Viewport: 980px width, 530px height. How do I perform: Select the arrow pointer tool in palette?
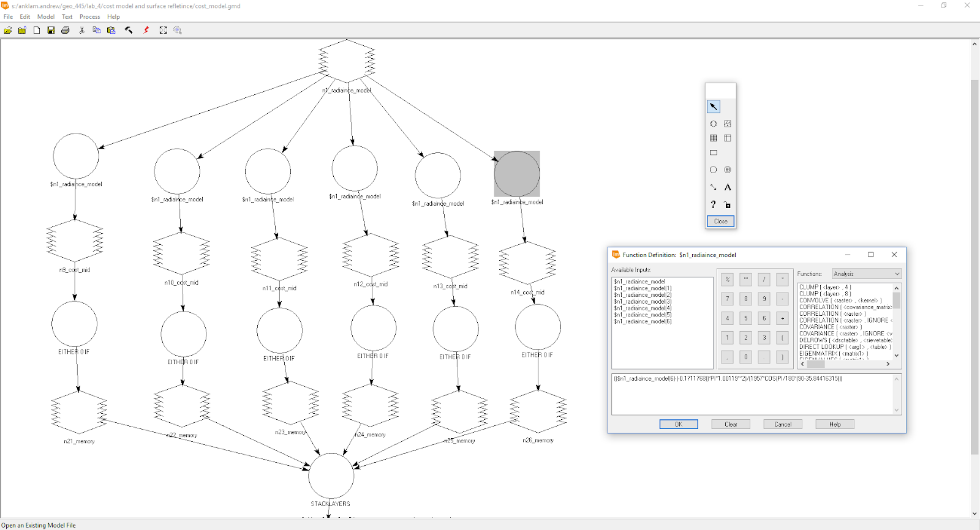[714, 106]
